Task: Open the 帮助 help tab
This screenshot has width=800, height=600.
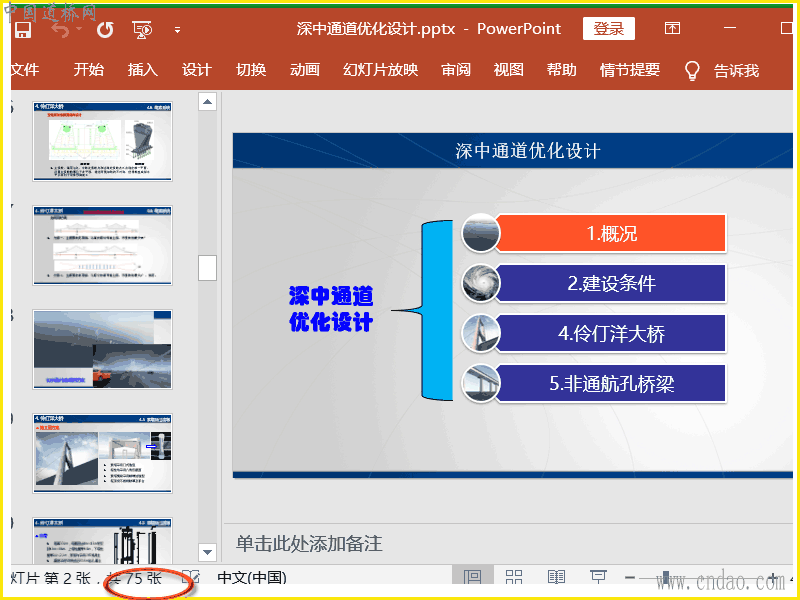Action: (x=561, y=69)
